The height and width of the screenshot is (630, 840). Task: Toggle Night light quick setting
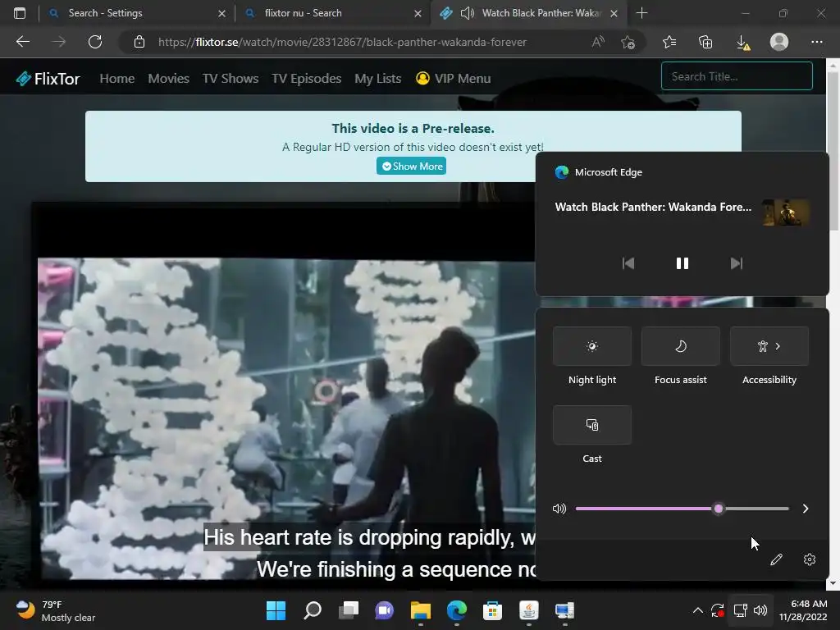click(592, 346)
